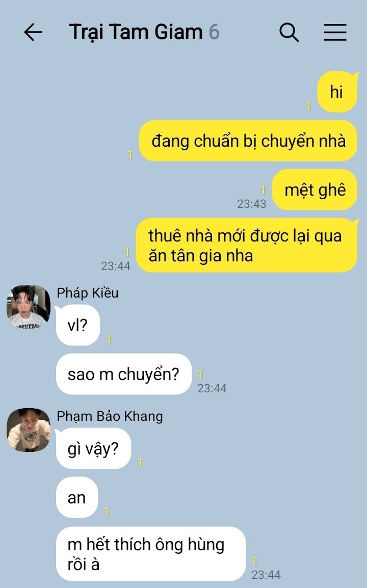Select the "sao m chuyển?" message
The height and width of the screenshot is (588, 367).
point(124,374)
